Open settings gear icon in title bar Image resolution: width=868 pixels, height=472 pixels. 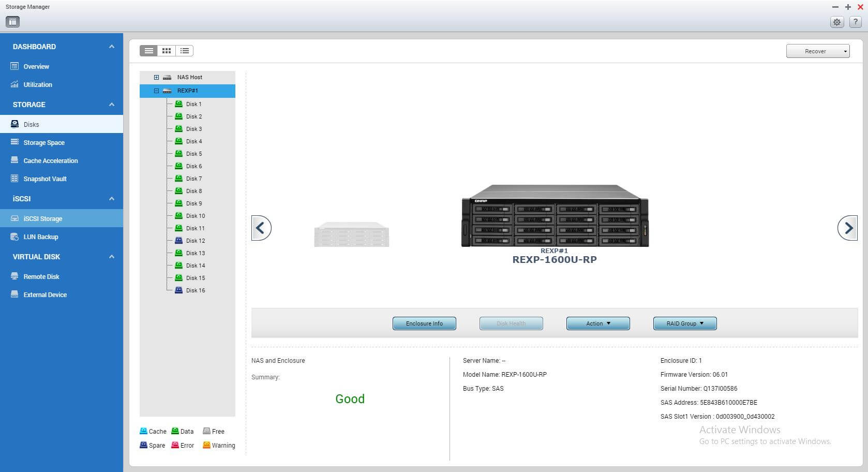coord(837,22)
